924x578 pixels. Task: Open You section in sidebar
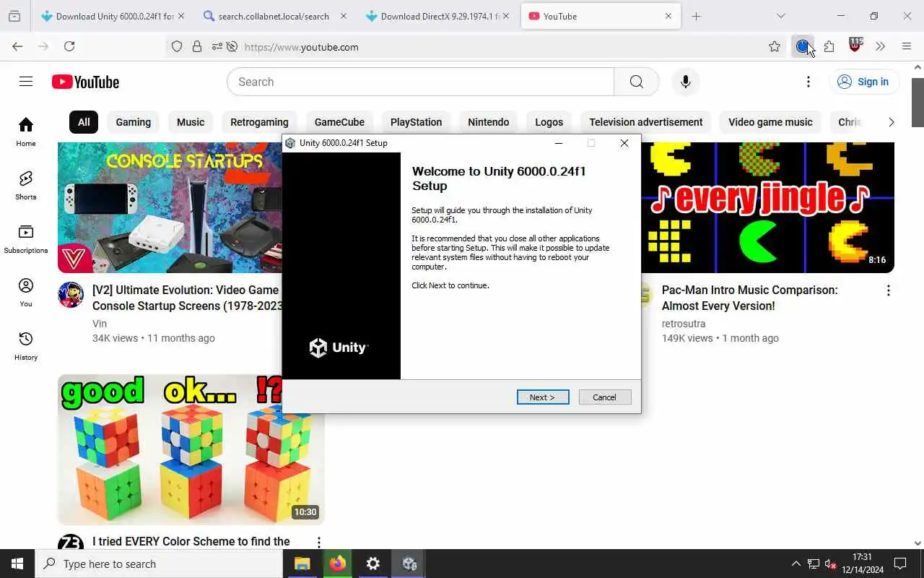tap(26, 292)
